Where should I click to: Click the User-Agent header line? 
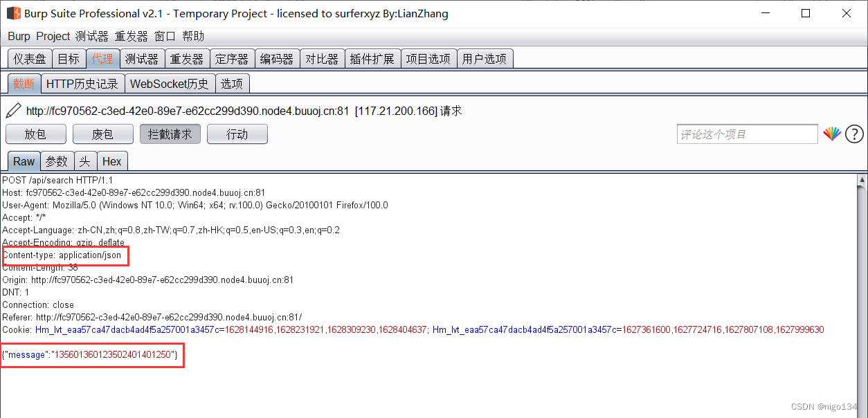tap(195, 205)
